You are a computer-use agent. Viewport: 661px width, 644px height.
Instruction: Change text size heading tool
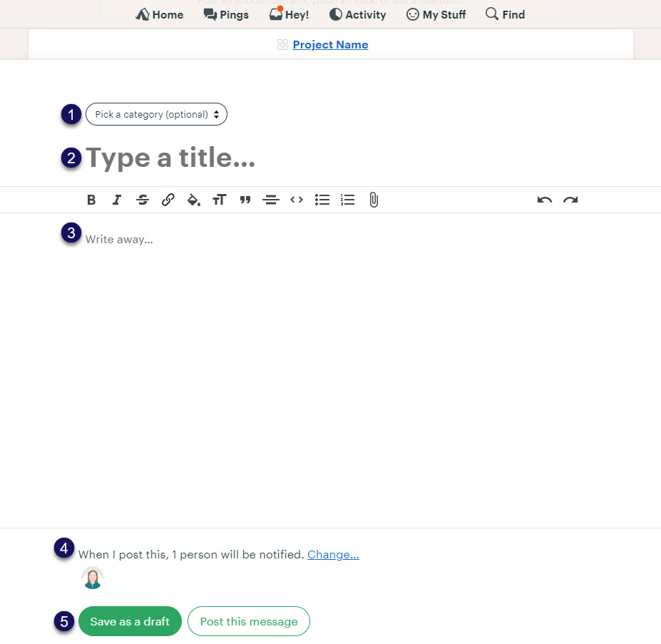219,200
